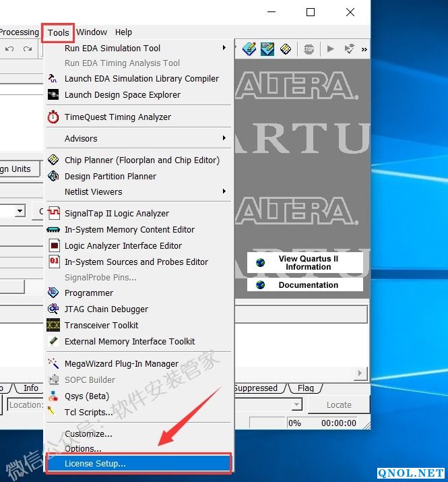Show more toolbar buttons via overflow chevron

click(364, 49)
